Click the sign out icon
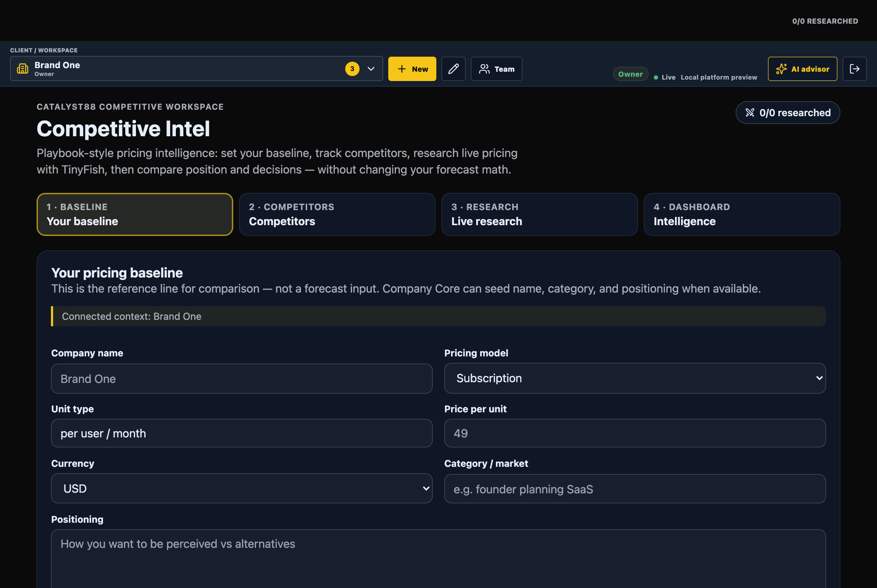Viewport: 877px width, 588px height. pyautogui.click(x=854, y=68)
